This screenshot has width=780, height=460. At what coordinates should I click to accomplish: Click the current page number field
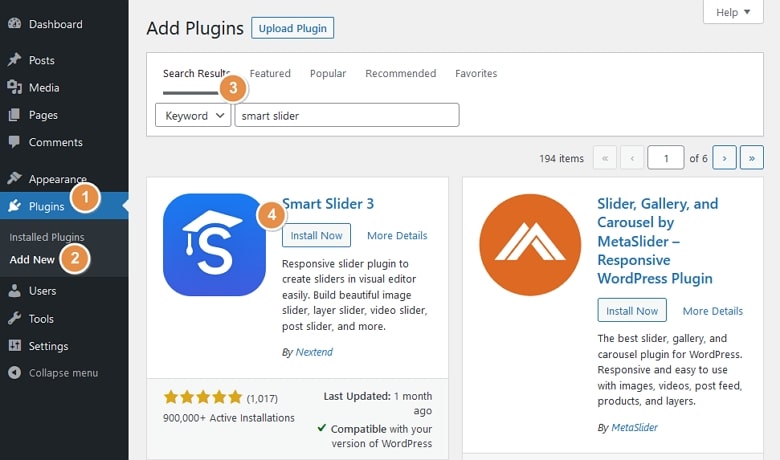tap(666, 158)
